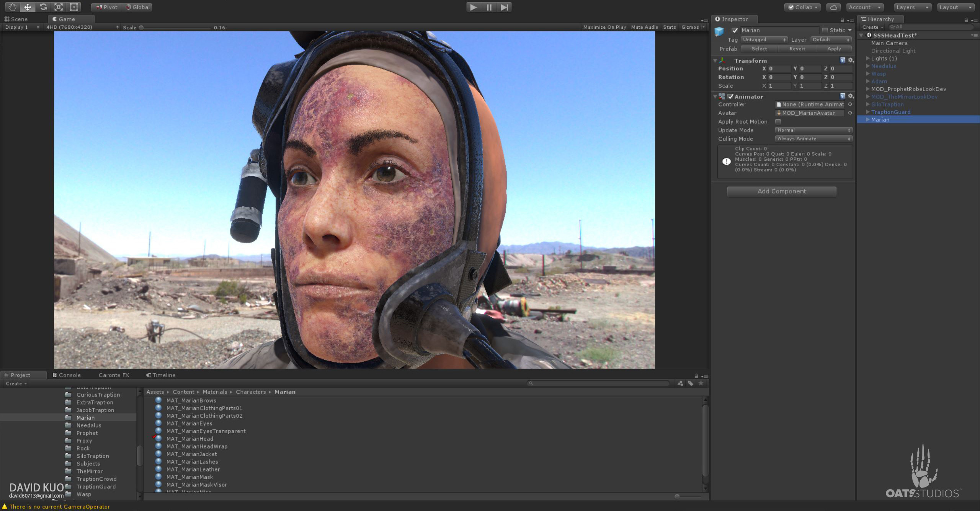980x511 pixels.
Task: Expand the TraptionGuard hierarchy item
Action: pos(867,112)
